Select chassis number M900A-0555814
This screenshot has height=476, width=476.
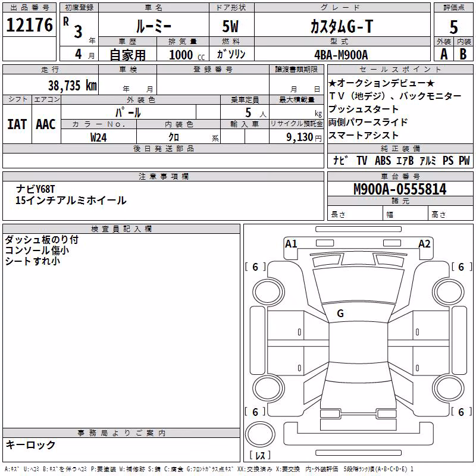pos(400,189)
